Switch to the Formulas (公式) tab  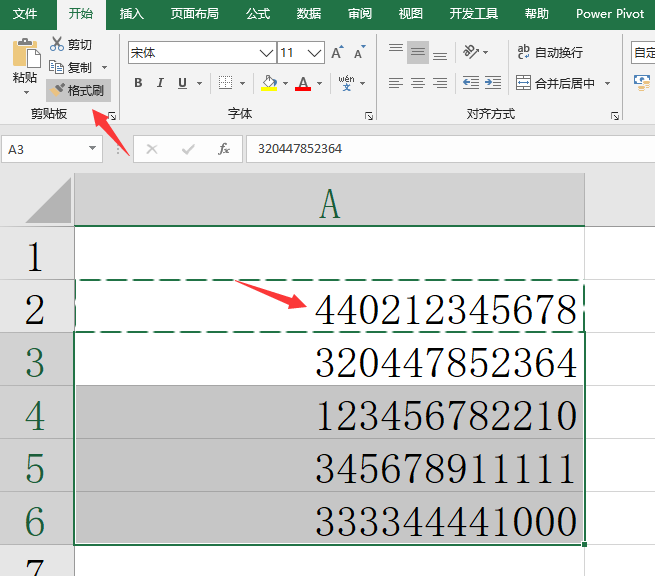258,14
